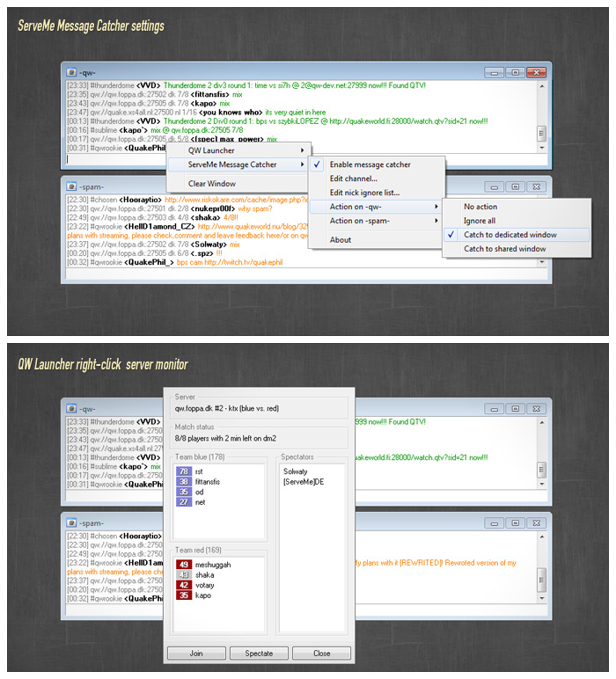616x679 pixels.
Task: Choose the No action option
Action: tap(480, 207)
